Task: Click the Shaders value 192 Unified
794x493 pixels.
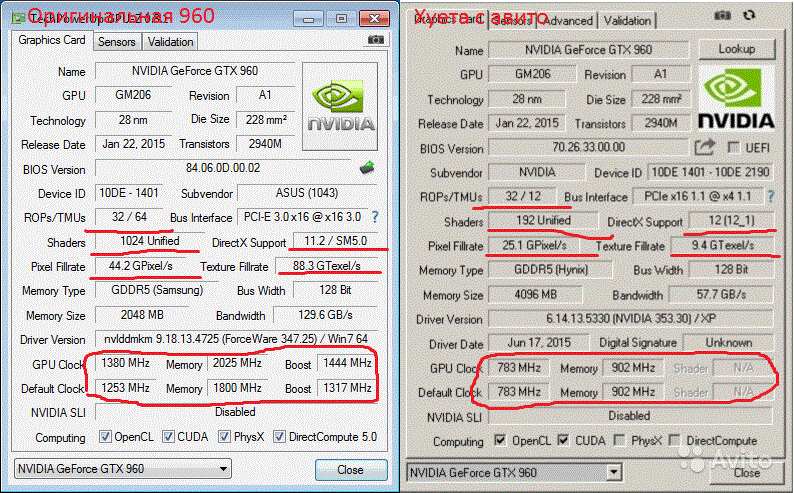Action: [543, 221]
